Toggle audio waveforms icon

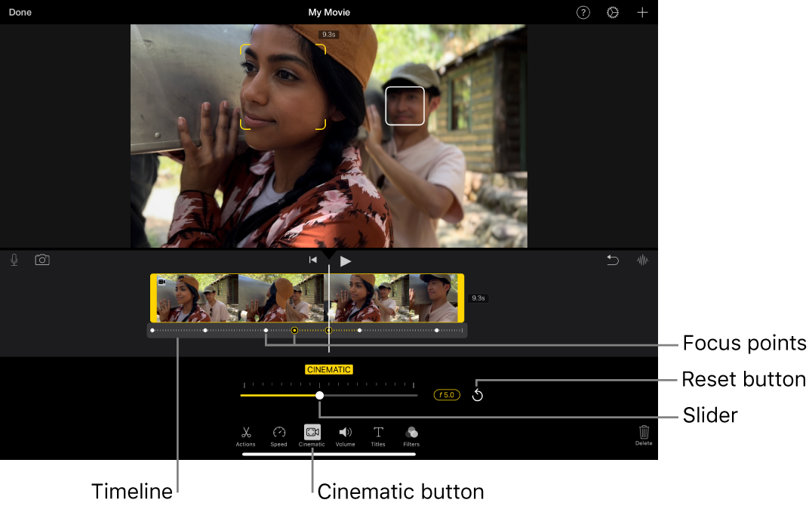tap(642, 261)
